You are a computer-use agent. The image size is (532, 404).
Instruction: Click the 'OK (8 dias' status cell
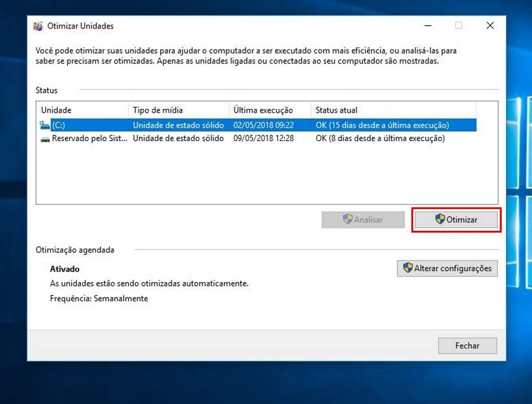click(x=380, y=139)
